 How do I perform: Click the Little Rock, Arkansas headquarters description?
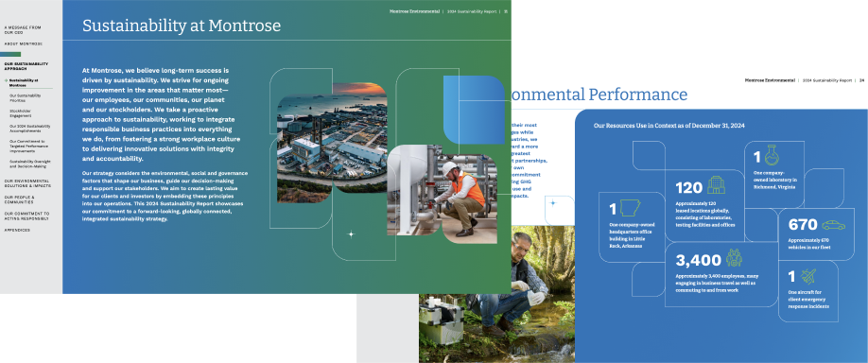(632, 235)
